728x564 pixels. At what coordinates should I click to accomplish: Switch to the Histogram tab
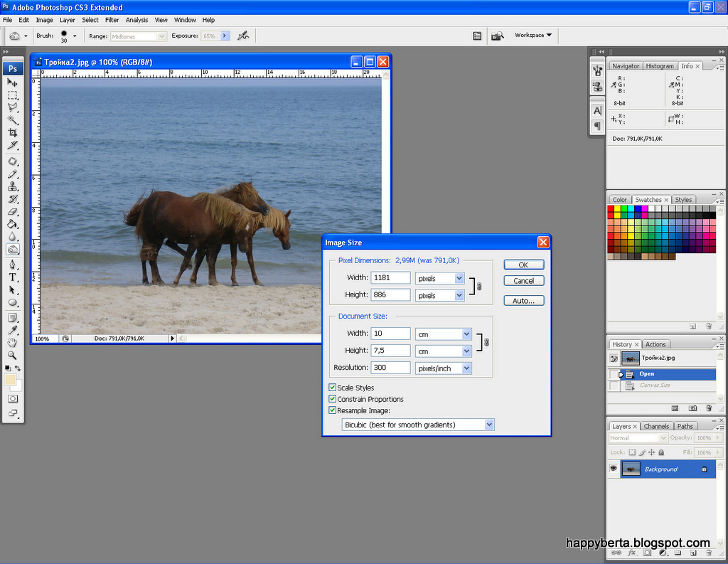[x=660, y=66]
